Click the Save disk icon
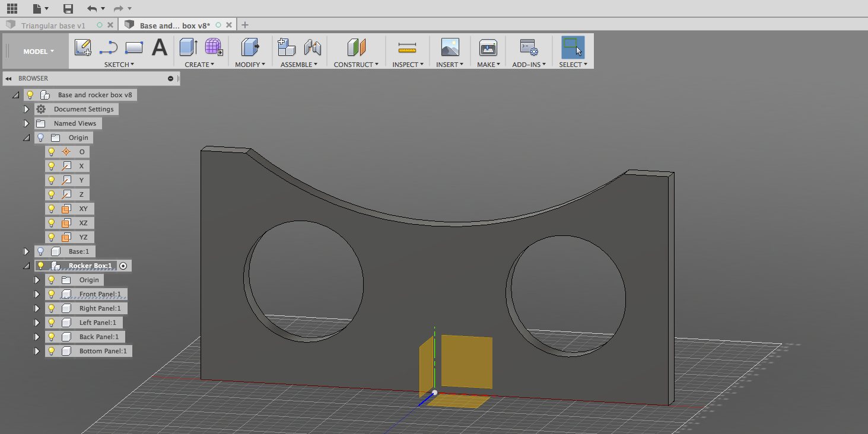The image size is (868, 434). (x=68, y=8)
